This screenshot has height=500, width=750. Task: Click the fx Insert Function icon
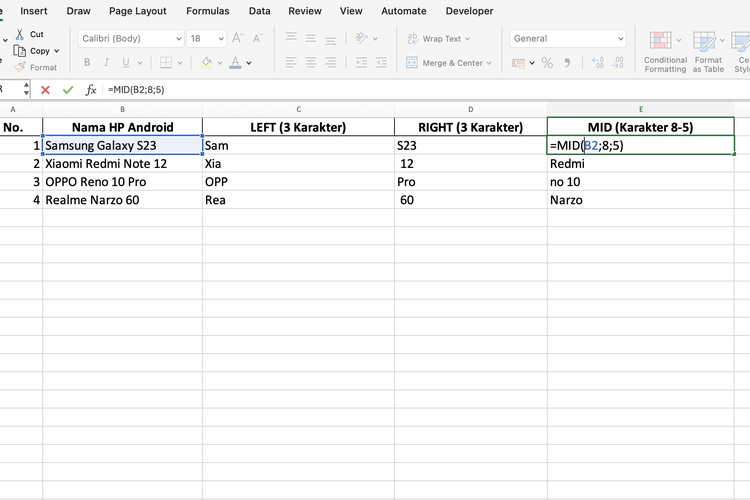[90, 89]
